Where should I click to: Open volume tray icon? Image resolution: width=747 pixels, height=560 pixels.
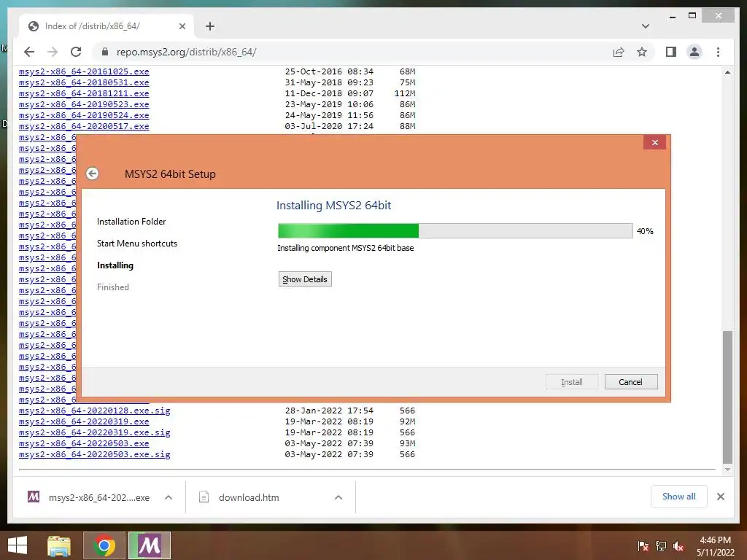(x=678, y=546)
